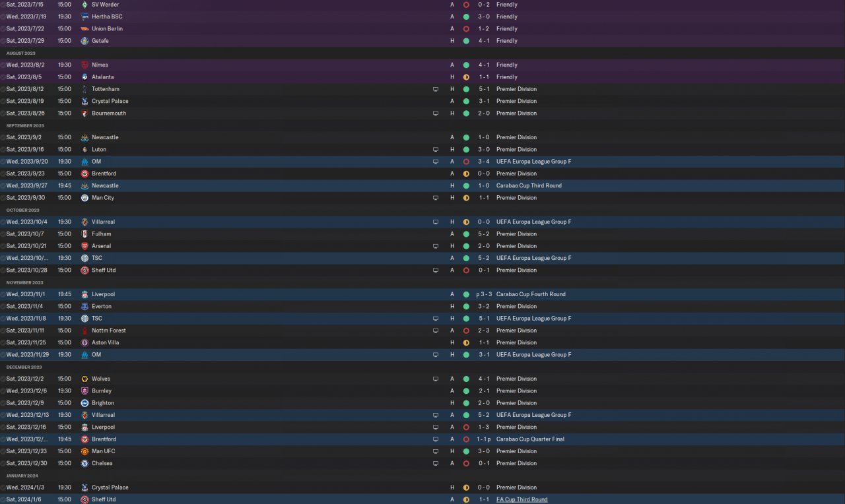View the 5 - 2 score against Fulham

click(x=484, y=234)
